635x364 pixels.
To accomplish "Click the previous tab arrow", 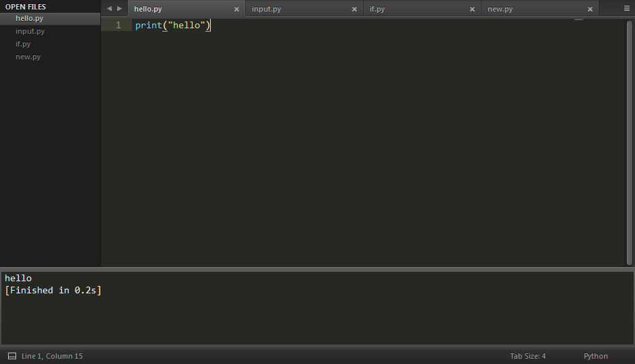I will click(109, 9).
